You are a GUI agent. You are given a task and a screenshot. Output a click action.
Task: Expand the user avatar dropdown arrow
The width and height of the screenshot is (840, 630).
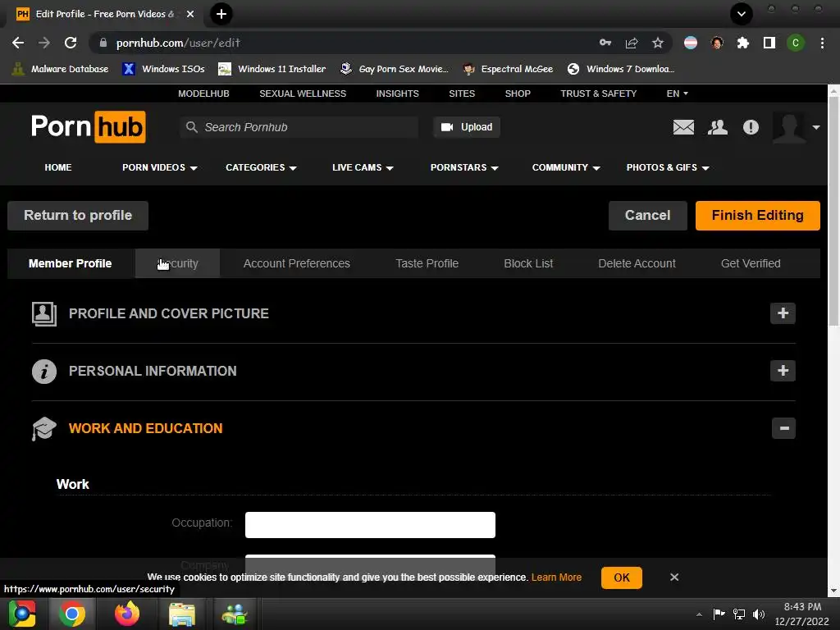[x=816, y=127]
